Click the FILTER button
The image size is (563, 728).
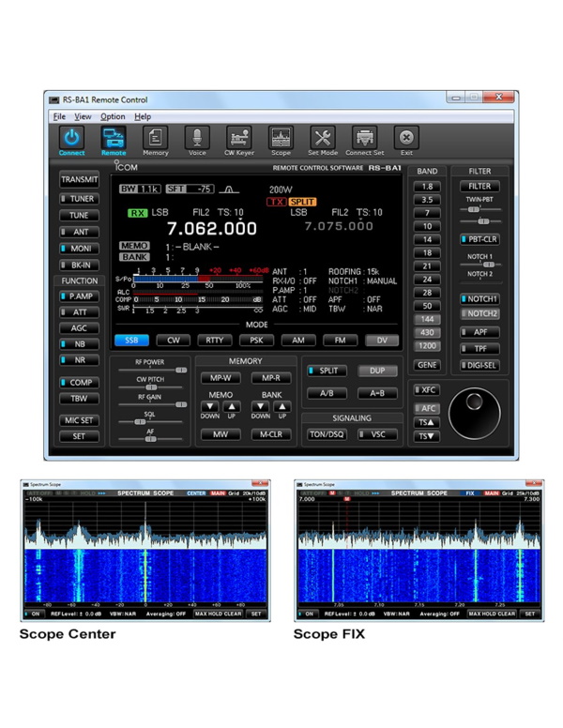(479, 186)
